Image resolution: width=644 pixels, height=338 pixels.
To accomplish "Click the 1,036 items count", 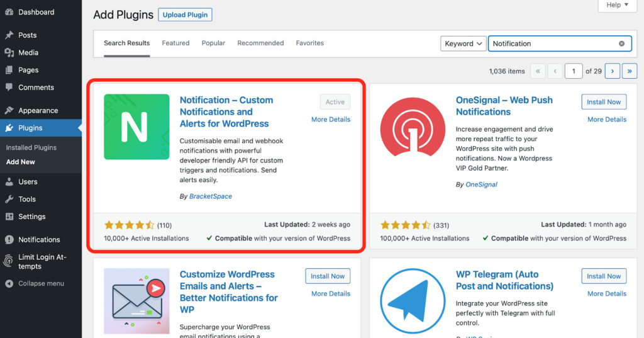I will click(x=507, y=71).
